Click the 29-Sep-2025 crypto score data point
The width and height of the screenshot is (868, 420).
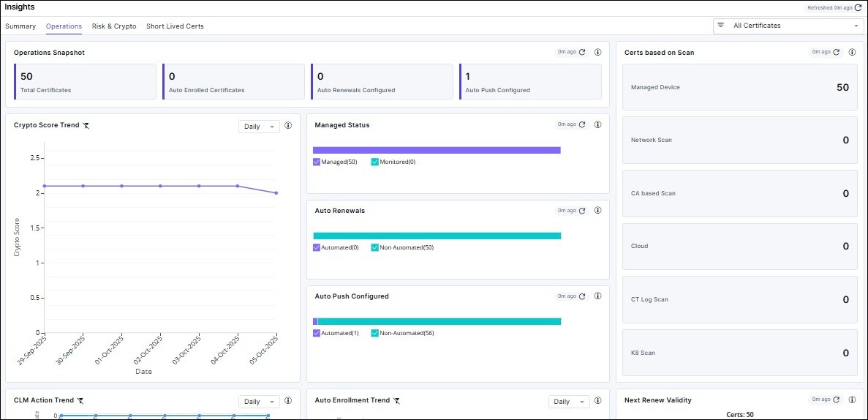(x=45, y=186)
